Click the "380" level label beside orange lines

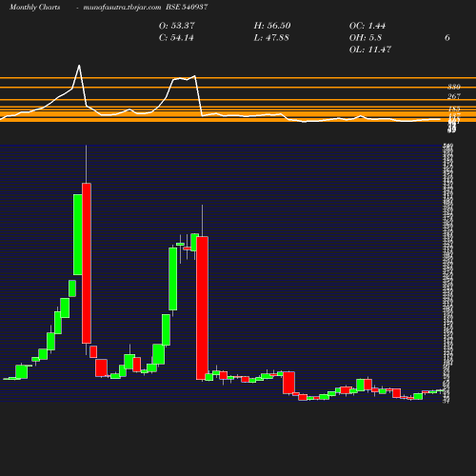click(x=454, y=87)
